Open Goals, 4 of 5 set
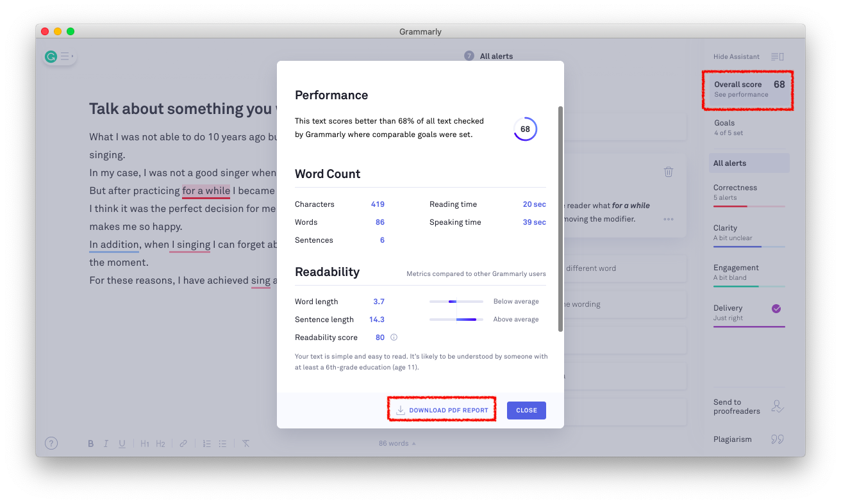The image size is (841, 504). [749, 127]
